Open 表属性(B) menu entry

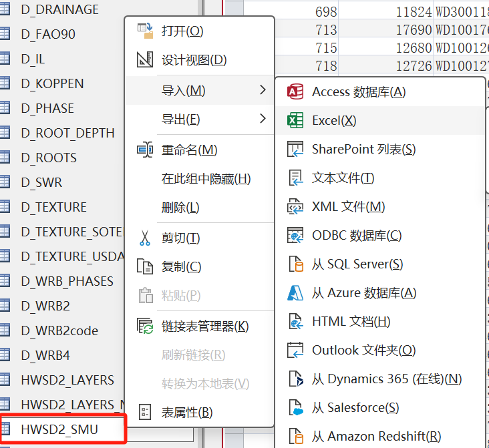pyautogui.click(x=199, y=413)
